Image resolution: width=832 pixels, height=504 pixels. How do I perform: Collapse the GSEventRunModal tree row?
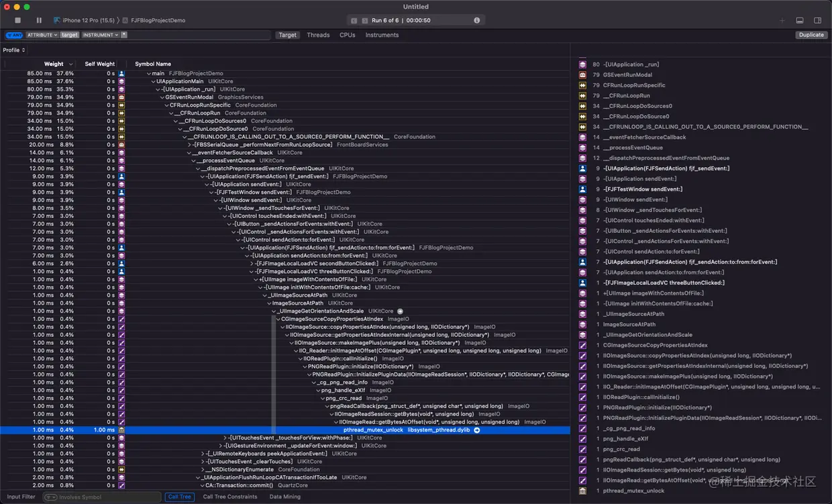click(x=162, y=97)
